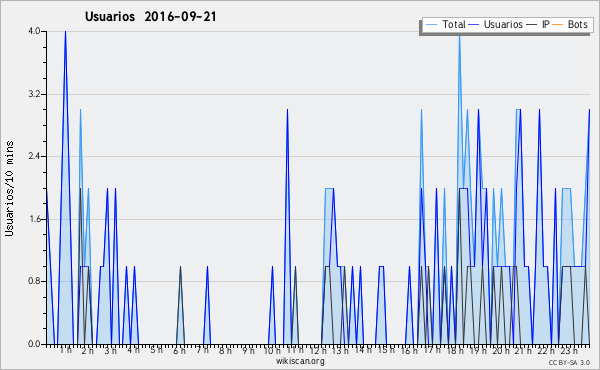The width and height of the screenshot is (600, 370).
Task: Click the 15 h time label
Action: pos(386,350)
